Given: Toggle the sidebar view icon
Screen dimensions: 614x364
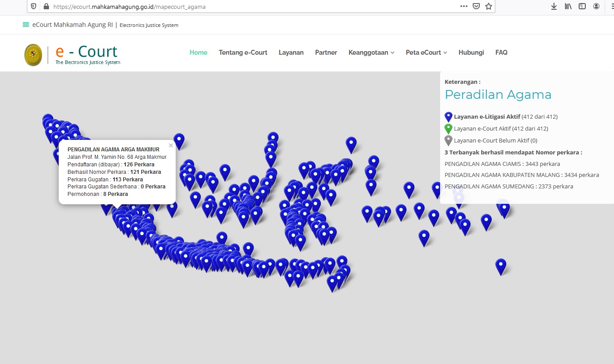Looking at the screenshot, I should pyautogui.click(x=582, y=6).
